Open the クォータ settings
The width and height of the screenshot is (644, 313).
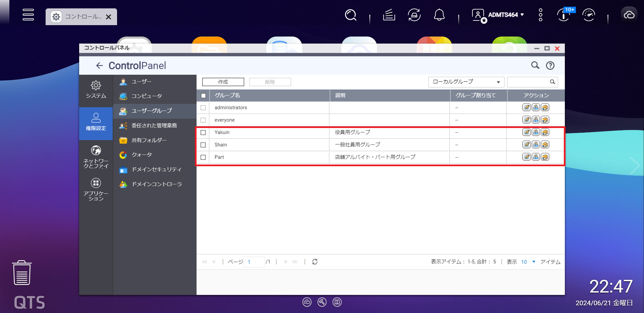point(155,155)
